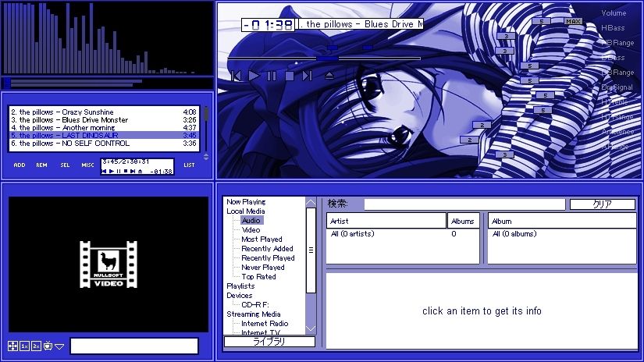The image size is (644, 362).
Task: Click the クリア (clear) search button
Action: point(603,204)
